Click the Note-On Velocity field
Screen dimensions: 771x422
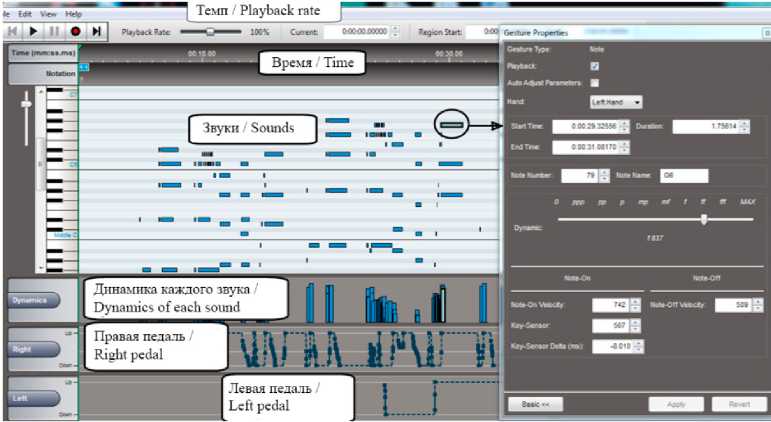611,305
